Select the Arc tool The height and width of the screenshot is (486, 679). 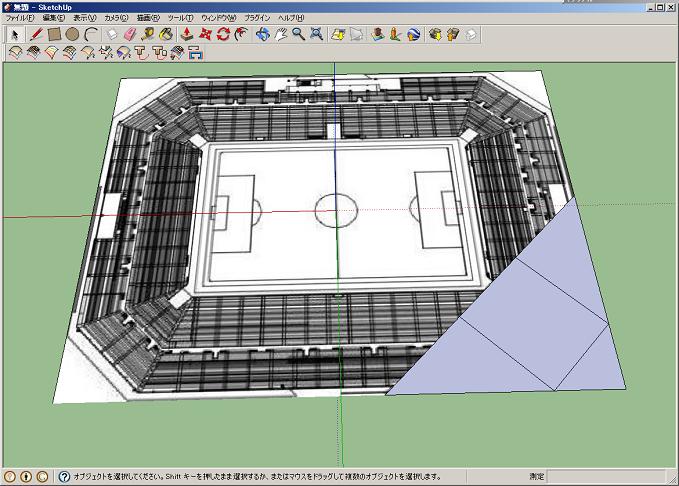click(91, 34)
